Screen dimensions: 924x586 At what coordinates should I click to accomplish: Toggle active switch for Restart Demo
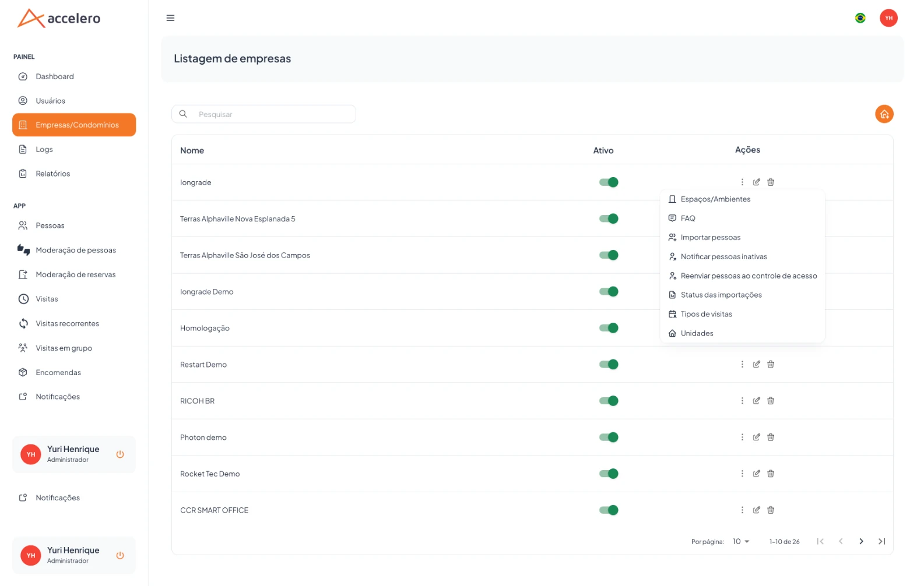tap(609, 365)
